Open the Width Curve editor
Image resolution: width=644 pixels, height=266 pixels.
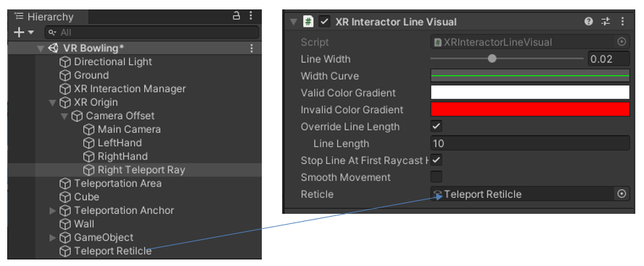coord(530,75)
